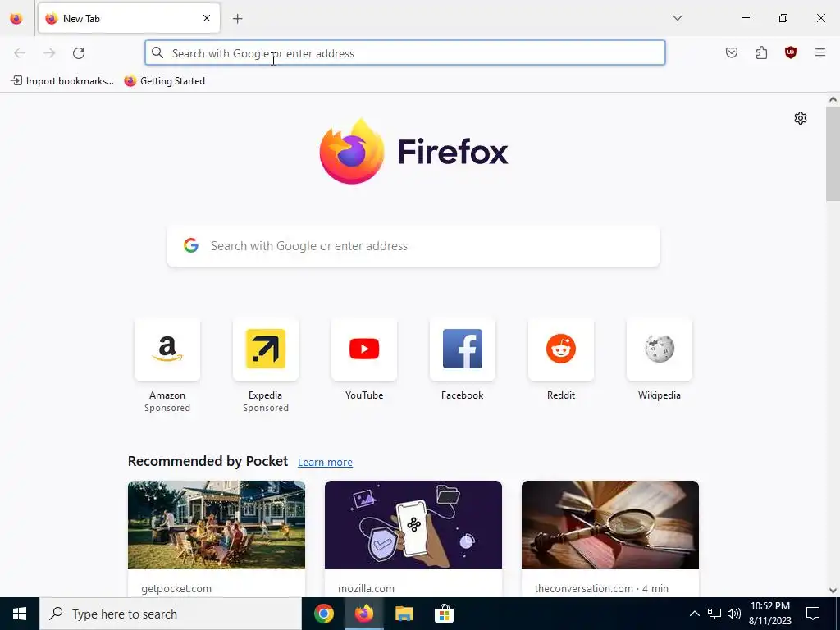Click the page search box with Google
This screenshot has width=840, height=630.
point(413,246)
